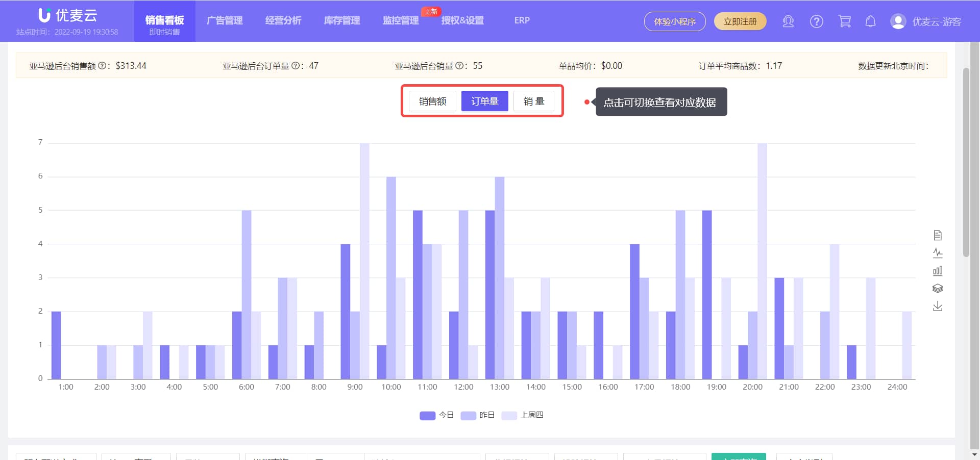View notifications via the bell icon
The height and width of the screenshot is (460, 980).
[870, 21]
